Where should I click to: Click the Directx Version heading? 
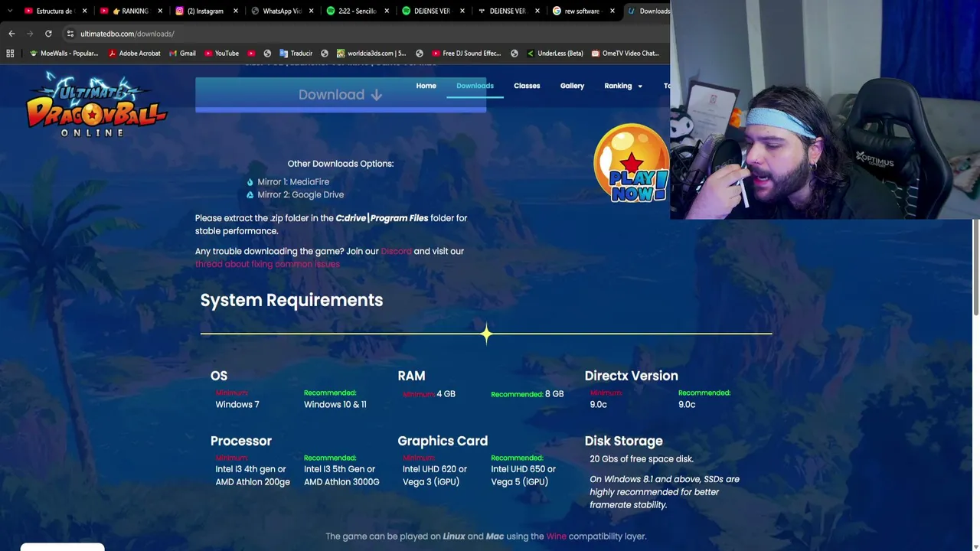coord(632,376)
